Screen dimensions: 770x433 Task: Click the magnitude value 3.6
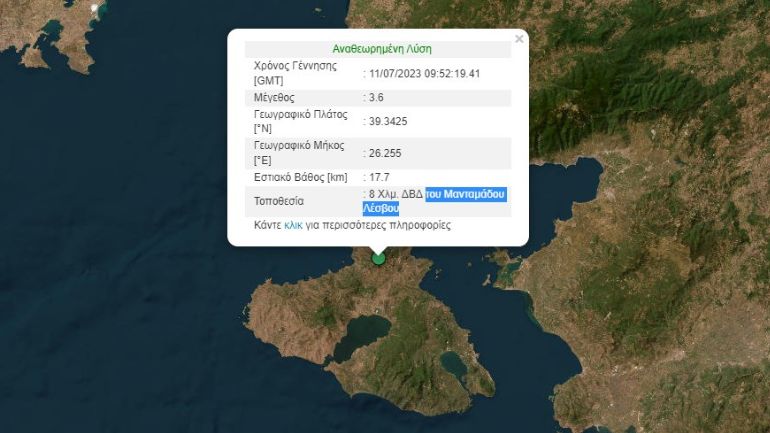(x=376, y=97)
